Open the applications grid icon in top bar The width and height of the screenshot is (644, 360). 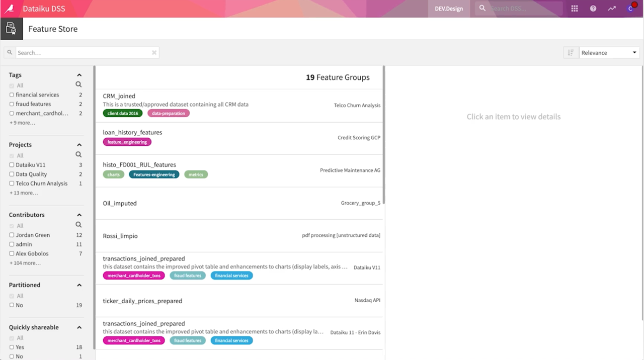(x=574, y=9)
